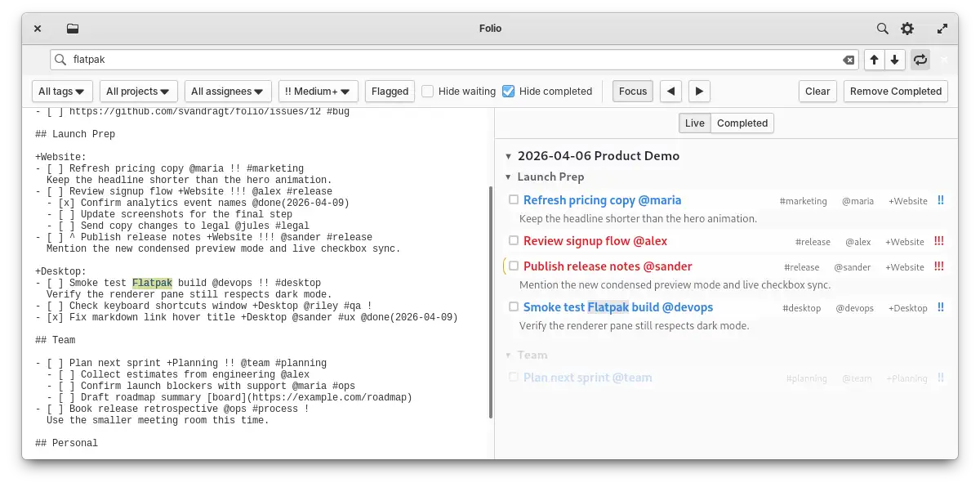Screen dimensions: 980x492
Task: Toggle the Flagged filter button
Action: [390, 92]
